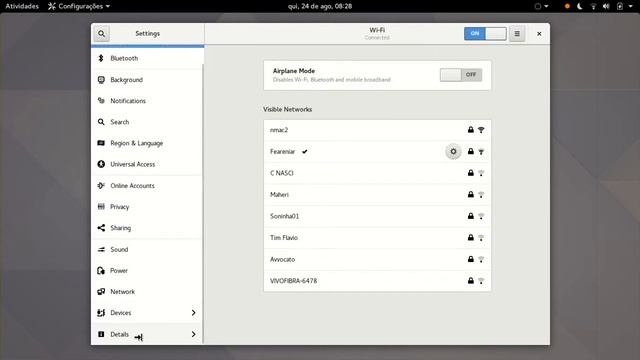Open the Notifications settings panel
640x360 pixels.
coord(147,101)
